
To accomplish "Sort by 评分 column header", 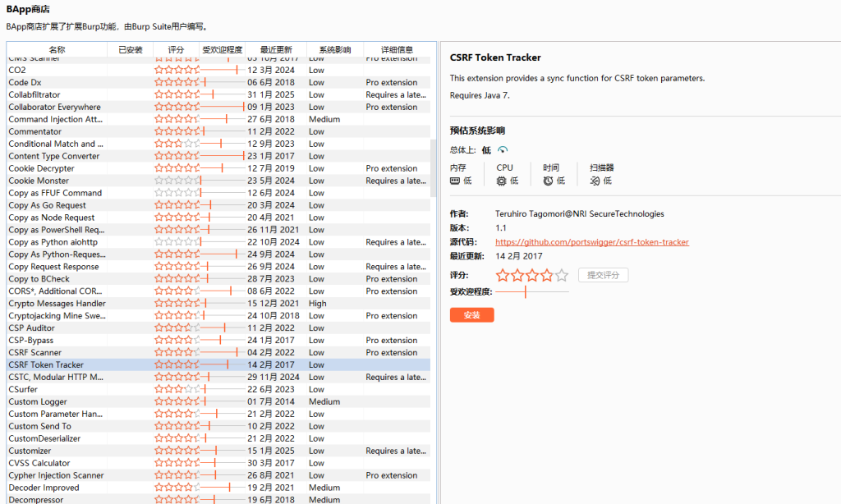I will pos(176,49).
